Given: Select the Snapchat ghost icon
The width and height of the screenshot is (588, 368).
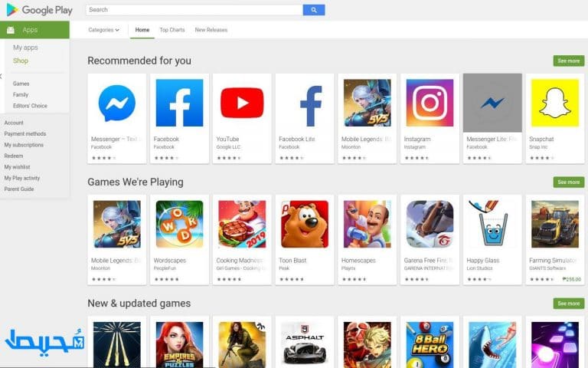Looking at the screenshot, I should click(554, 103).
